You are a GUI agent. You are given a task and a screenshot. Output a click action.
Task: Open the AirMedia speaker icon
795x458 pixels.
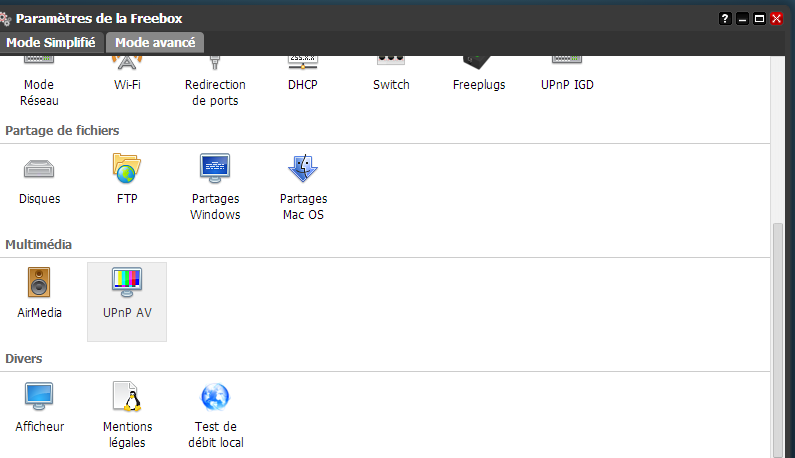tap(39, 282)
